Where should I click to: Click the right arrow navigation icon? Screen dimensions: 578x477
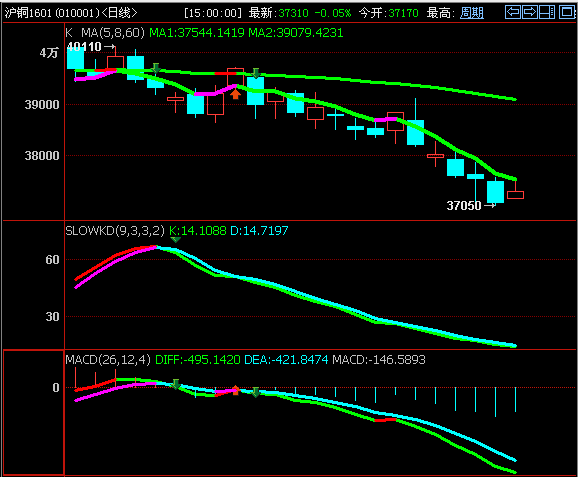point(530,12)
